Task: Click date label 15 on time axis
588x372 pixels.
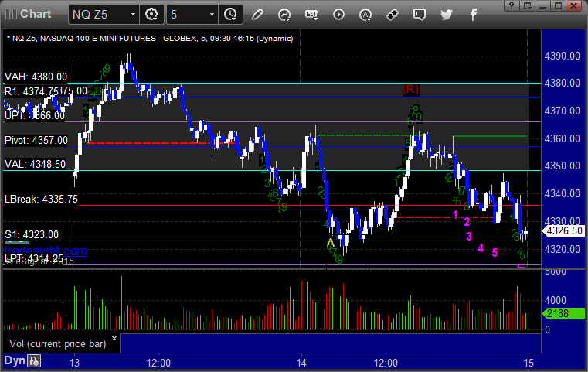Action: (529, 363)
